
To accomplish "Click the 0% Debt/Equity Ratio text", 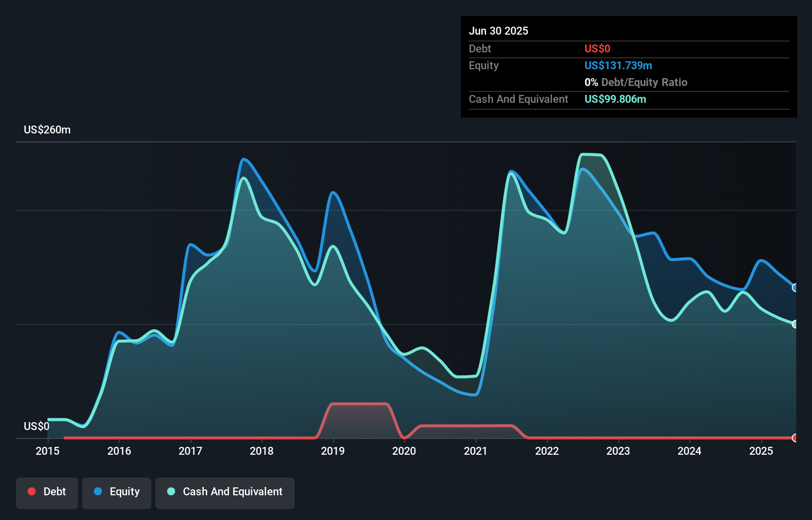I will click(636, 82).
